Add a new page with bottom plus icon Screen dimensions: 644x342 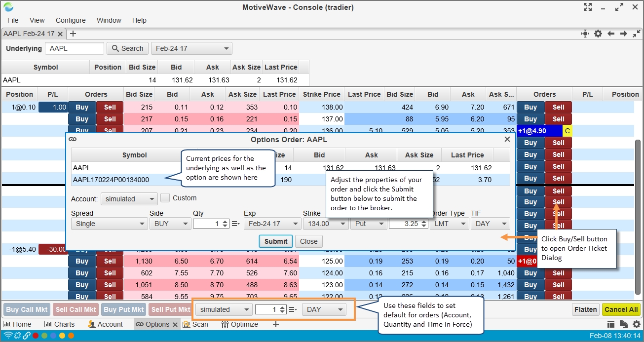pos(276,324)
